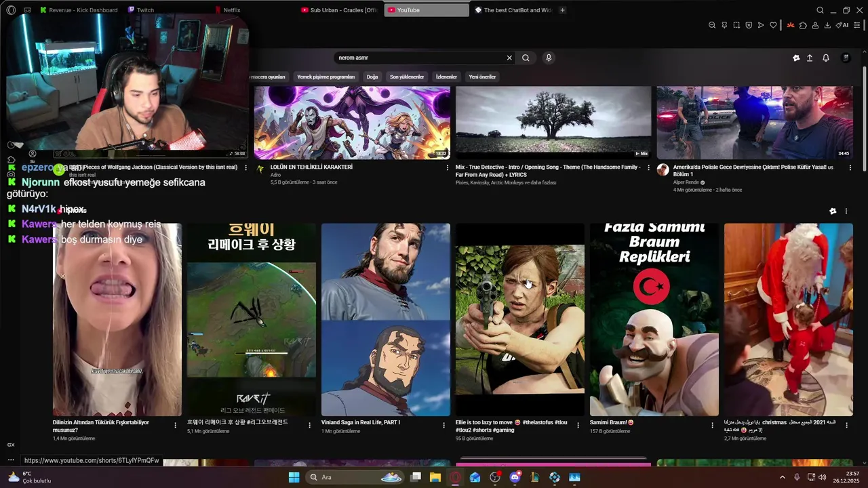Open the YouTube account avatar
The width and height of the screenshot is (868, 488).
coord(846,58)
